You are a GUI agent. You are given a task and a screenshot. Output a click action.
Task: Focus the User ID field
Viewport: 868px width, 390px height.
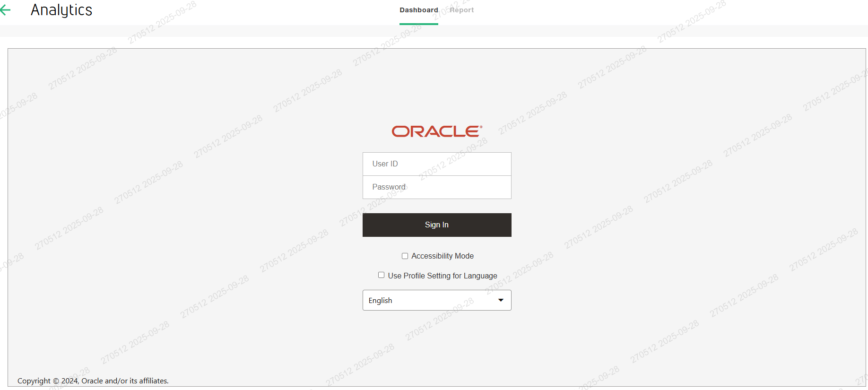click(x=437, y=164)
